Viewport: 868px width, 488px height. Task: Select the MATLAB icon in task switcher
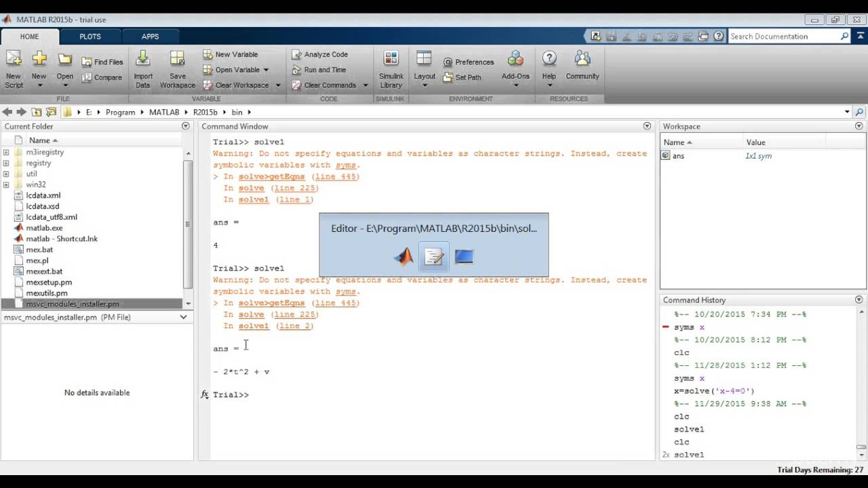404,256
